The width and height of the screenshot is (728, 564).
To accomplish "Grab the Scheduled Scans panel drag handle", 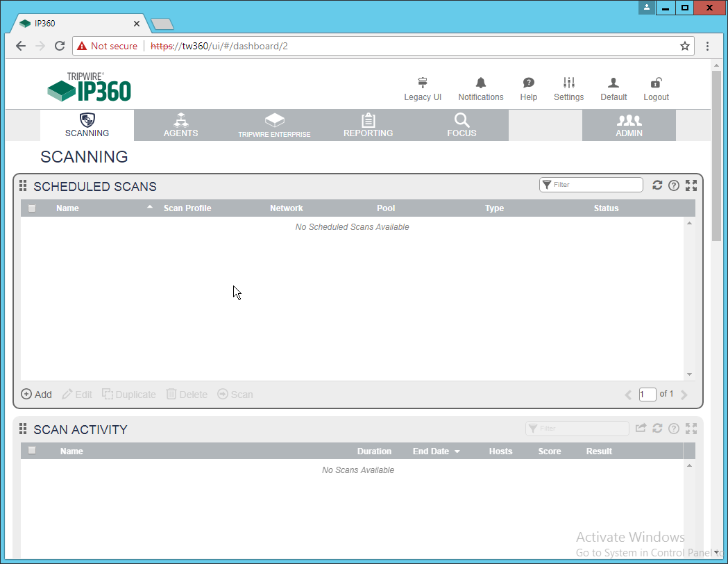I will pyautogui.click(x=23, y=186).
